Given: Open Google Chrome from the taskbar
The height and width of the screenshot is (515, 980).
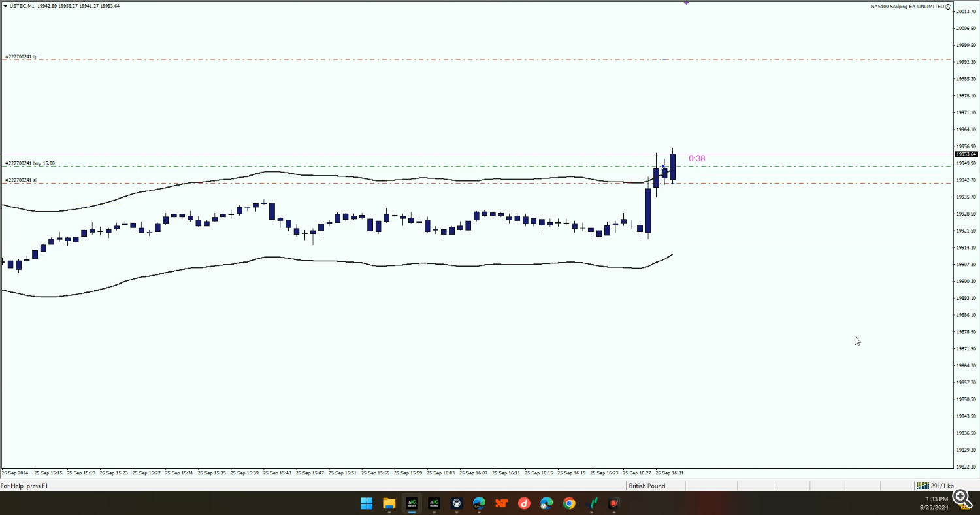Looking at the screenshot, I should [569, 503].
